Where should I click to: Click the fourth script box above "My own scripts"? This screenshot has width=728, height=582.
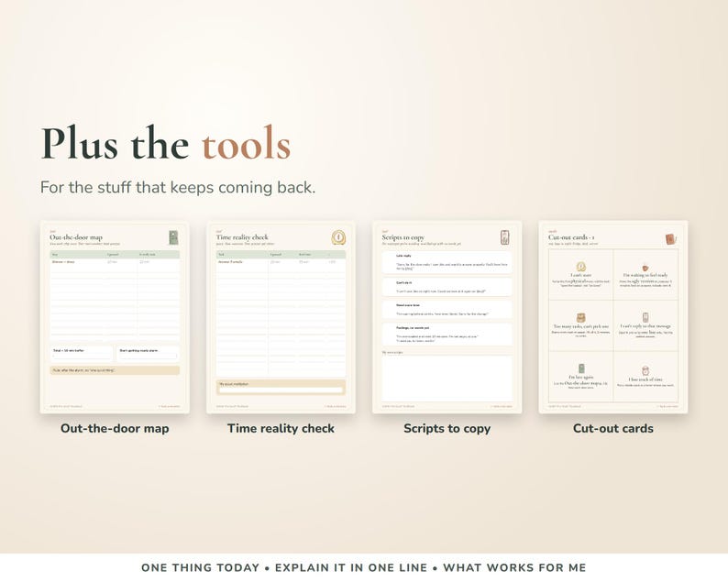pos(447,335)
